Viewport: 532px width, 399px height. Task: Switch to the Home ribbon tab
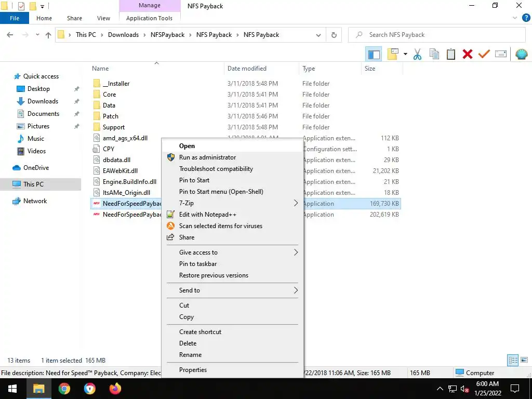click(x=44, y=18)
